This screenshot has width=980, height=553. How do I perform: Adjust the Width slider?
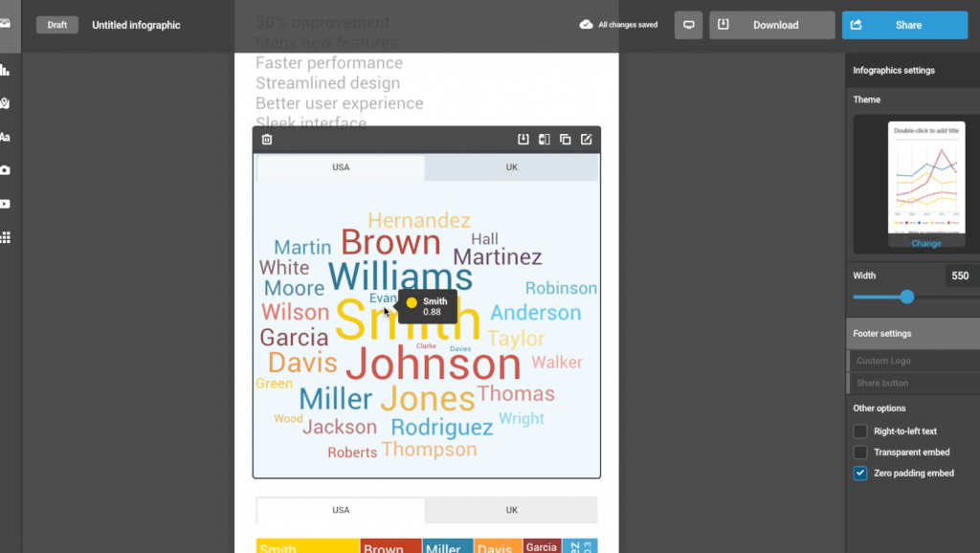[905, 297]
